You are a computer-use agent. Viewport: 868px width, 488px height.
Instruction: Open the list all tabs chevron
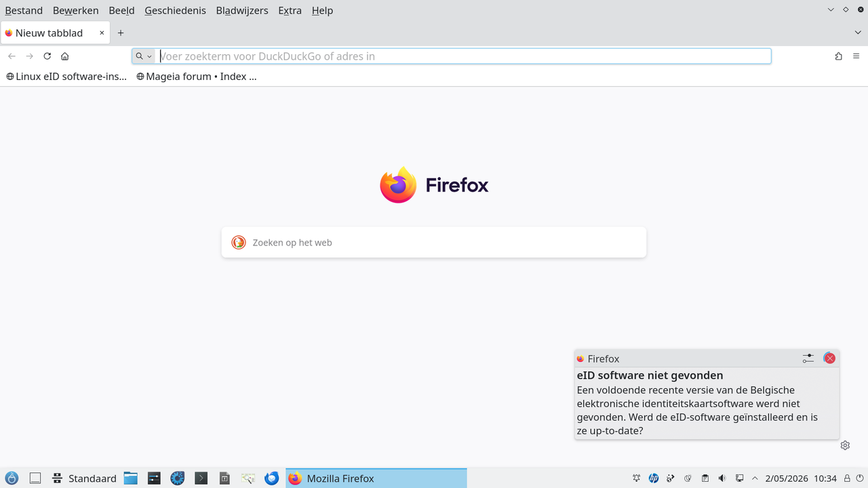coord(858,33)
